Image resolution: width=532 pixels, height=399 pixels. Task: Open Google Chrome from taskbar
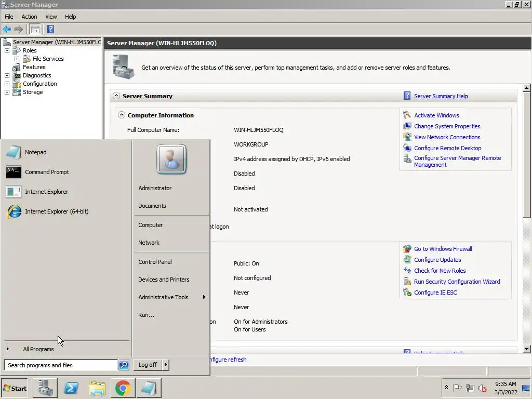click(x=123, y=388)
